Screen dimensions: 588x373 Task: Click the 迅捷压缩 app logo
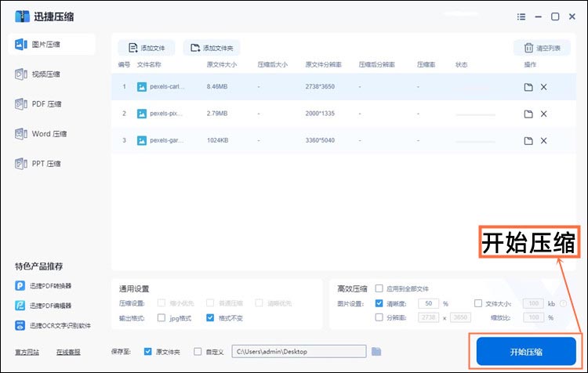(22, 16)
